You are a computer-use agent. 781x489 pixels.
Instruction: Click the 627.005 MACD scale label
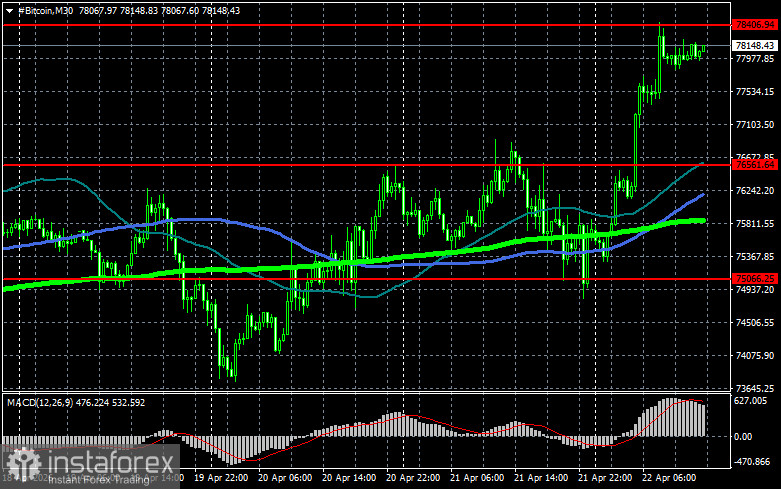point(750,400)
